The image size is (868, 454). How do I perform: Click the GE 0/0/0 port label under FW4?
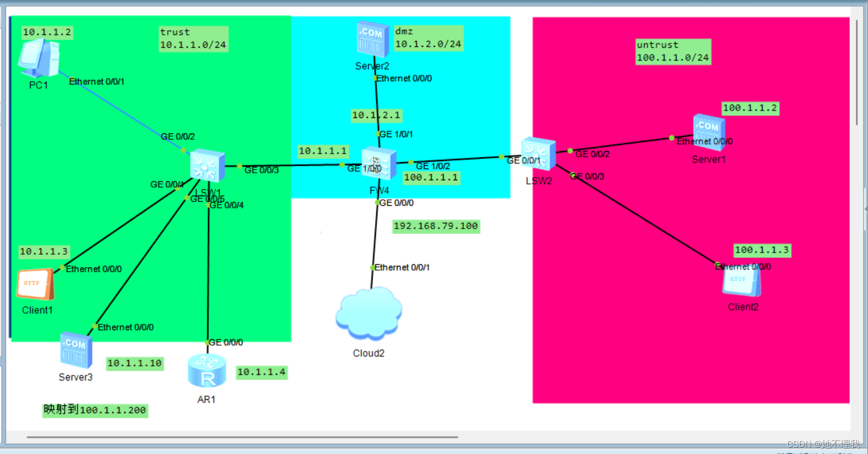point(397,203)
